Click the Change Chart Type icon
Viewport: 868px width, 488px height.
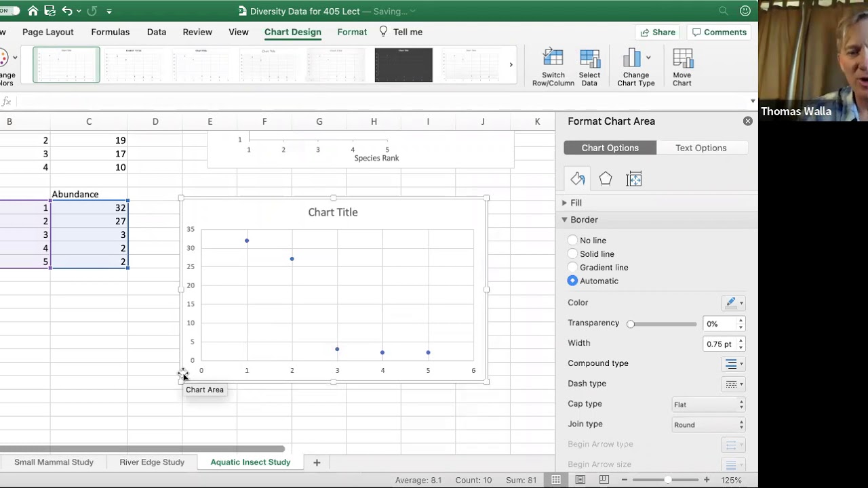[635, 67]
